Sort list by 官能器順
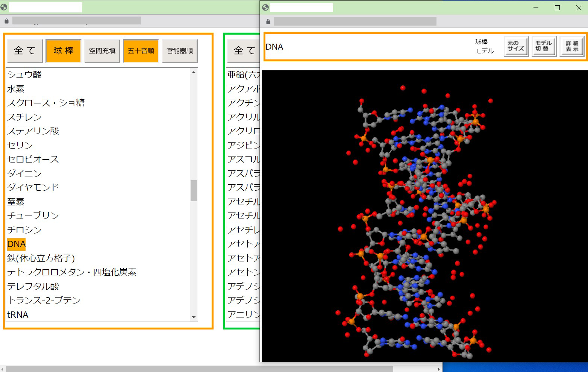 coord(180,51)
